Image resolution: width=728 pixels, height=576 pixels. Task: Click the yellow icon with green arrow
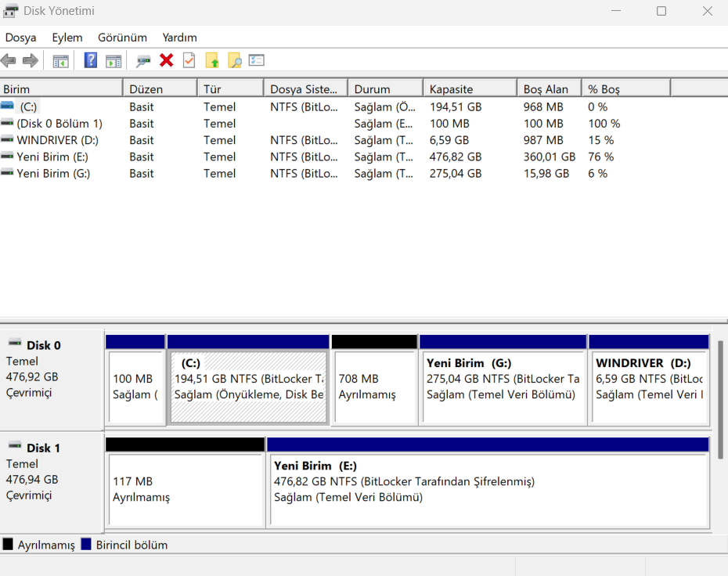(x=211, y=60)
